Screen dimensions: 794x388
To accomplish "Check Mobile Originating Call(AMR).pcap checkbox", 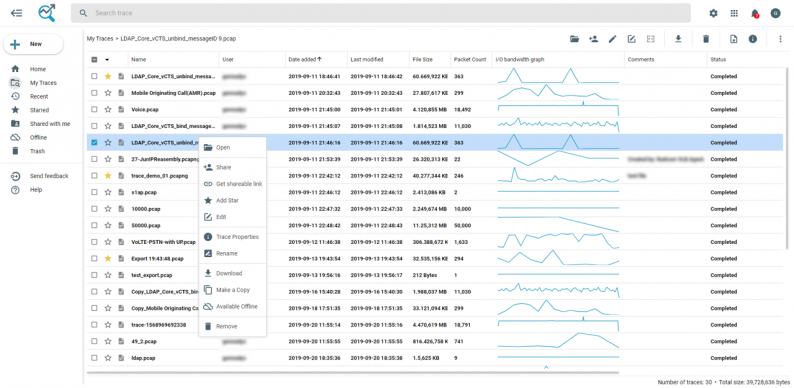I will (x=94, y=93).
